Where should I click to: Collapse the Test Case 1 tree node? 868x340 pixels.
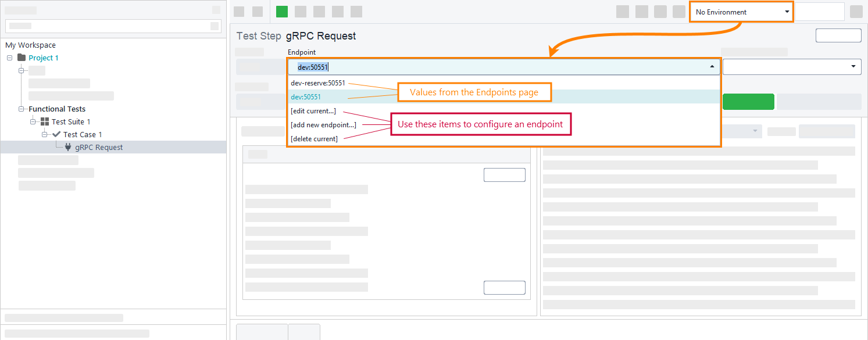point(45,134)
